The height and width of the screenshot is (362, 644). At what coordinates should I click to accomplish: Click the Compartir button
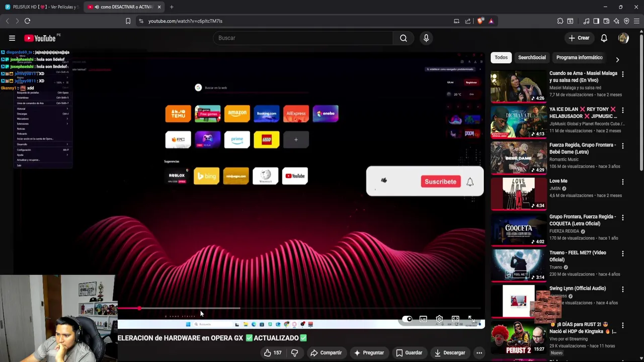[x=326, y=353]
